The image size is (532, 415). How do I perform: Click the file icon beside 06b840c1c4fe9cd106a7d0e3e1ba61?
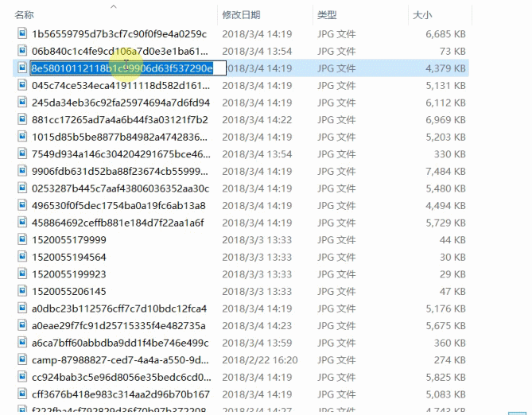tap(22, 51)
